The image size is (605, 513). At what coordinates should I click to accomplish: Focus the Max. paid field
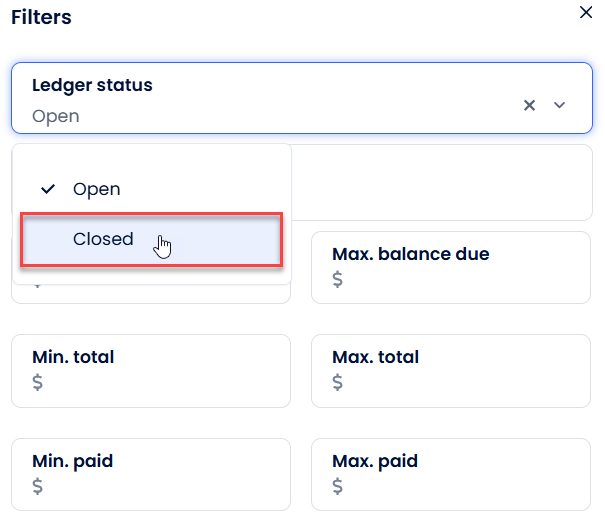tap(450, 474)
